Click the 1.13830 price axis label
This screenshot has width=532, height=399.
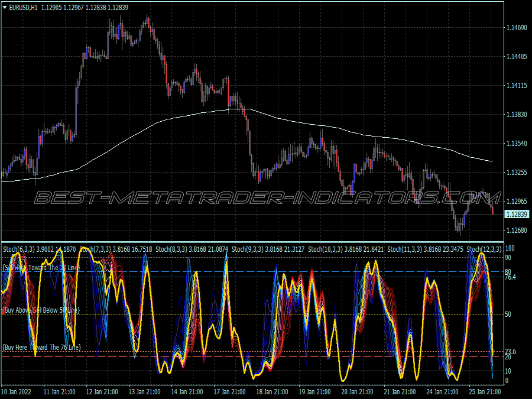pos(517,114)
